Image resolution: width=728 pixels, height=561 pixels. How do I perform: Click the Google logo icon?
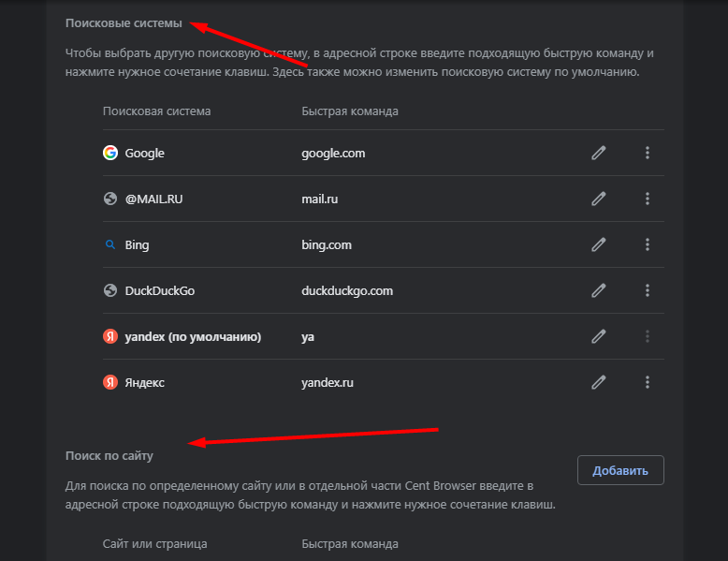(x=110, y=153)
